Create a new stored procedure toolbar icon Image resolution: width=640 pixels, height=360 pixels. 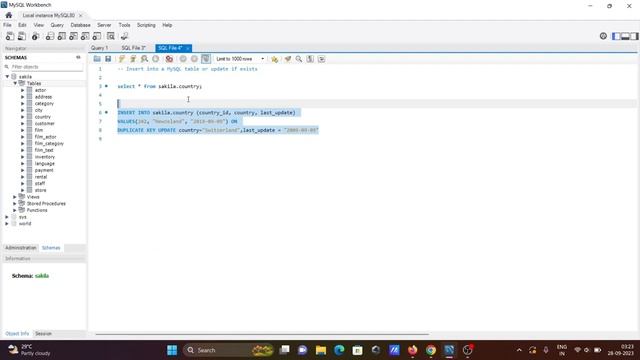click(85, 36)
